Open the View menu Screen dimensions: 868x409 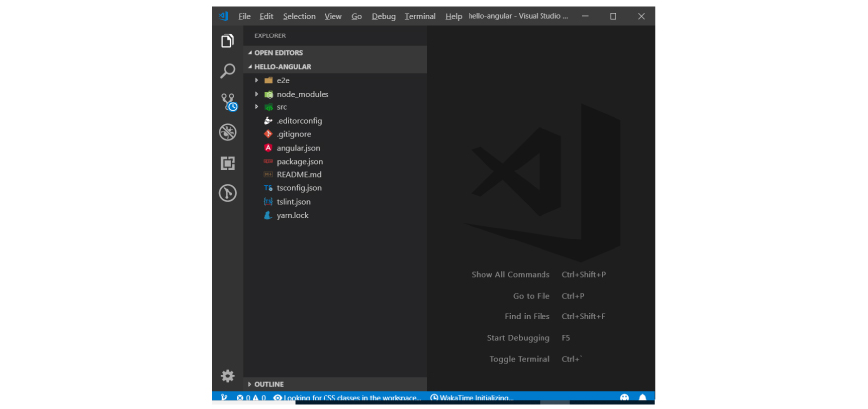click(333, 16)
